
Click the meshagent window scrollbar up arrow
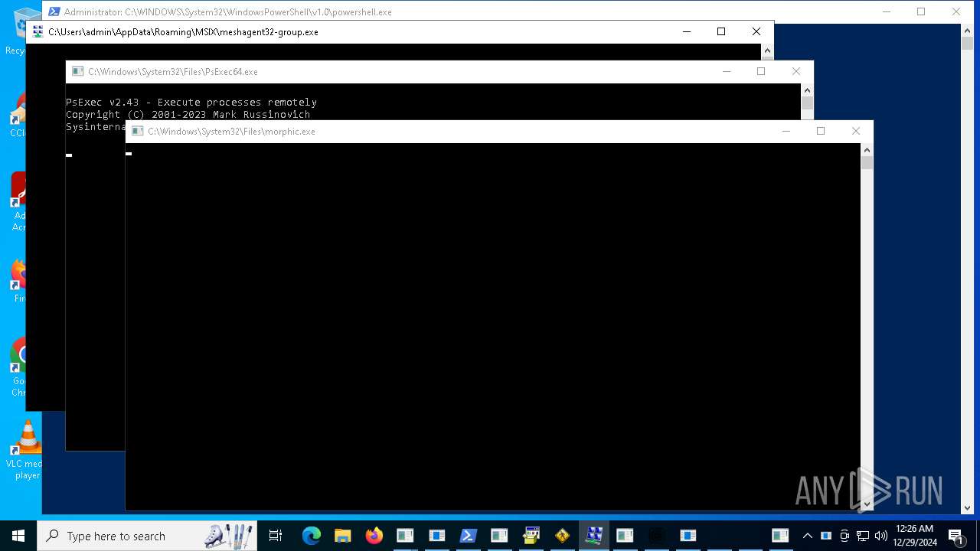pyautogui.click(x=767, y=51)
